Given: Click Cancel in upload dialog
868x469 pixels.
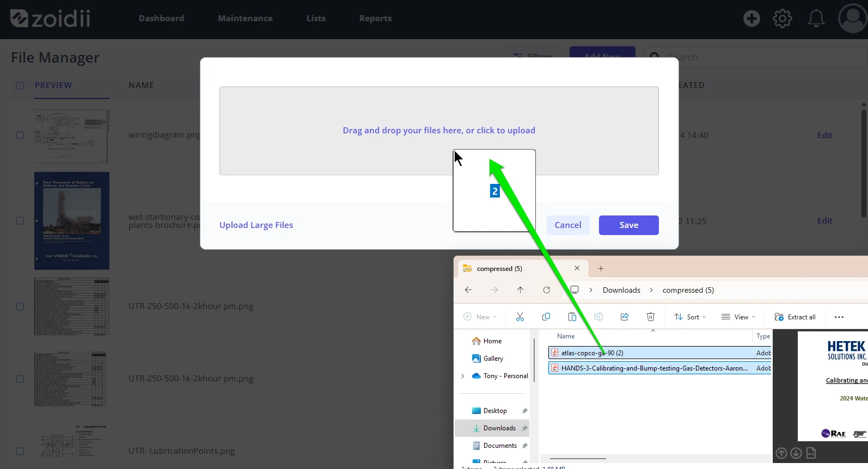Looking at the screenshot, I should click(x=568, y=225).
